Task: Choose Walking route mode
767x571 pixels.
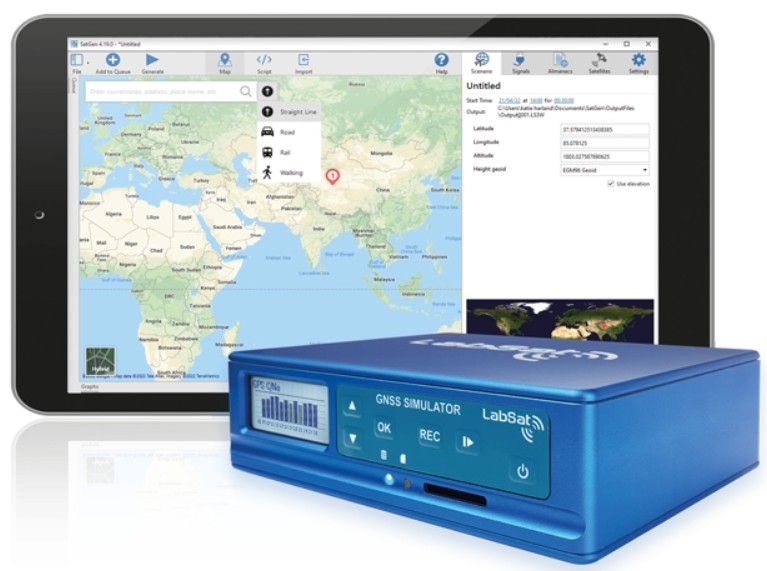Action: point(289,173)
